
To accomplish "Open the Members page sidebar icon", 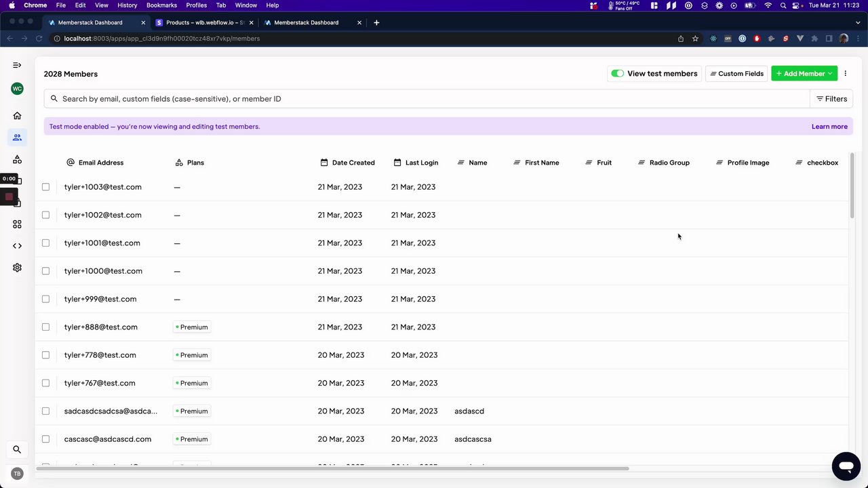I will (17, 137).
